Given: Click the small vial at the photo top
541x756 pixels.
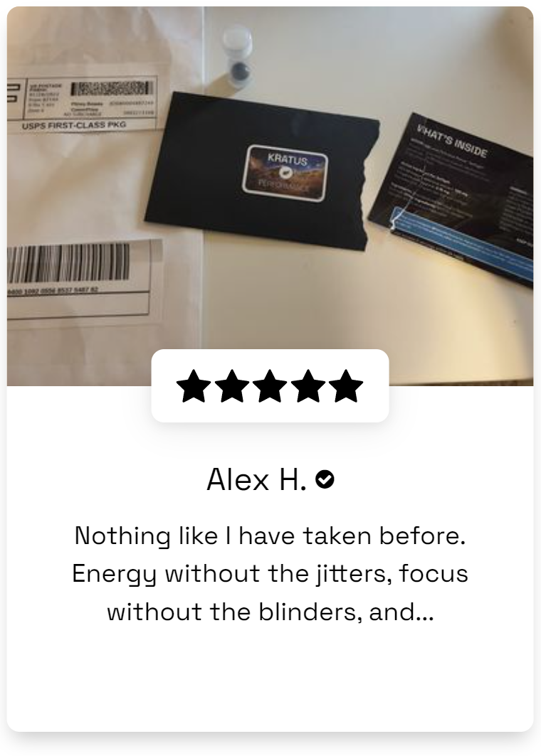Looking at the screenshot, I should [238, 56].
